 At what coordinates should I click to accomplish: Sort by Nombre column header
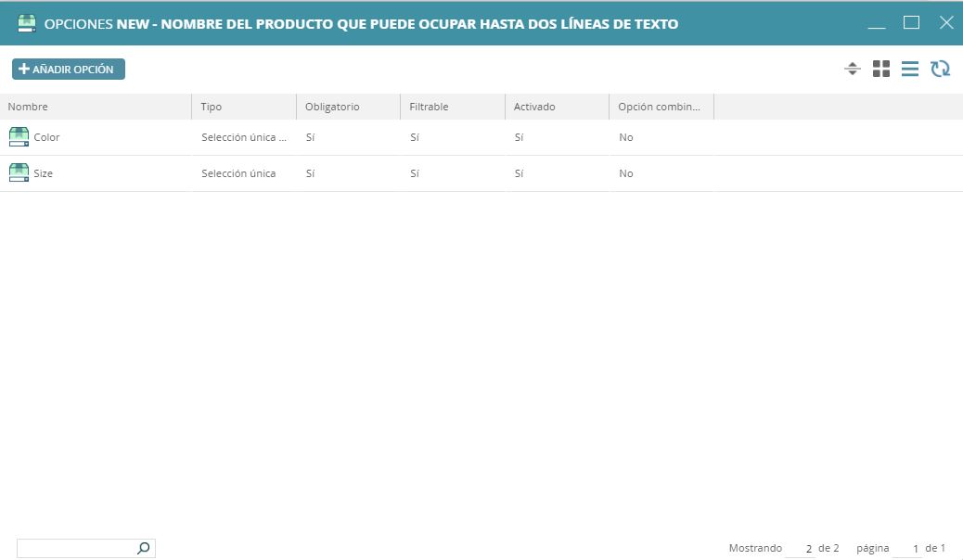[x=28, y=107]
